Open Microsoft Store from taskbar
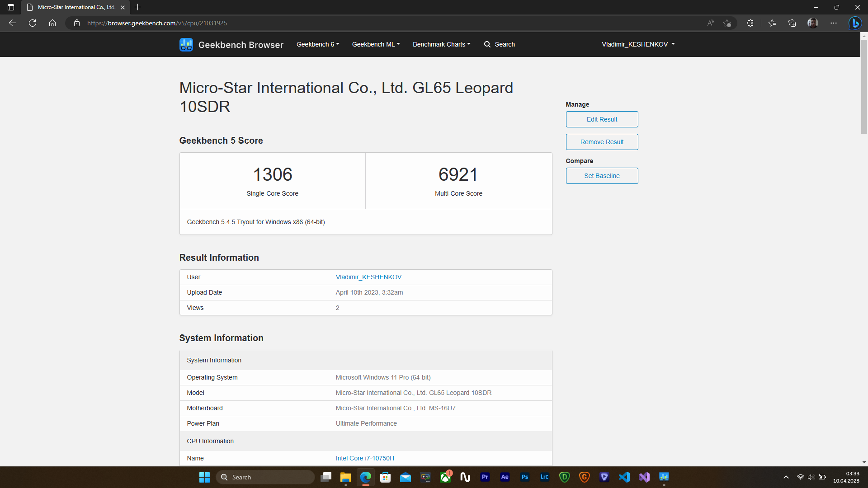 (x=386, y=477)
